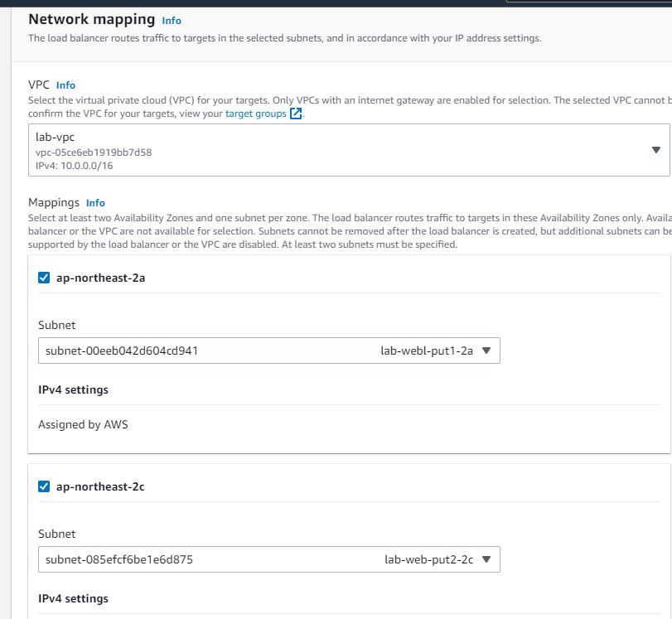Expand arrow on lab-webl-put1-2a subnet dropdown

coord(486,351)
